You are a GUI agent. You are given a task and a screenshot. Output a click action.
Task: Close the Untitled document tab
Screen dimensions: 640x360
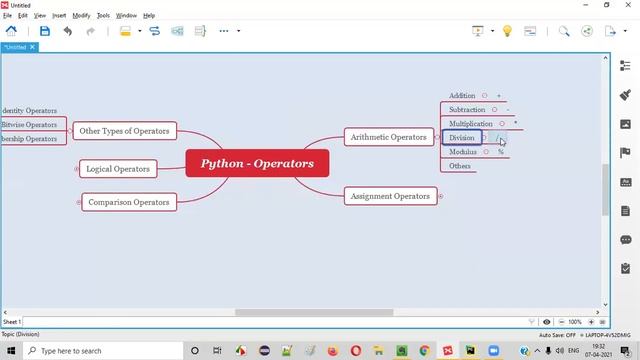click(32, 47)
